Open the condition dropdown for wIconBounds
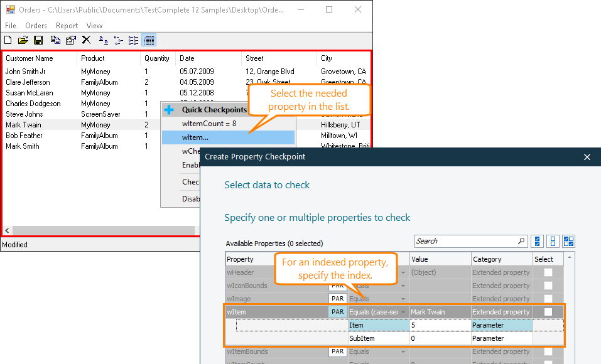 (403, 285)
